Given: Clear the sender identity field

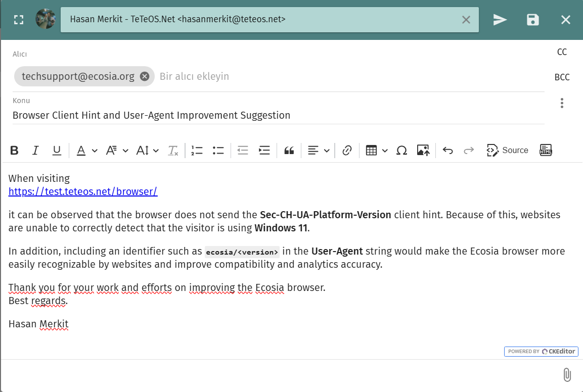Looking at the screenshot, I should coord(466,20).
